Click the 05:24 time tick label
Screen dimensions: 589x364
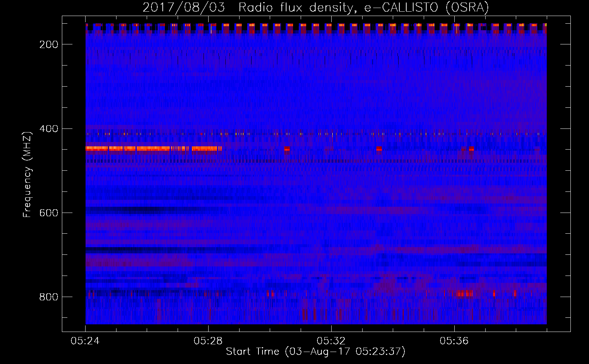point(85,341)
